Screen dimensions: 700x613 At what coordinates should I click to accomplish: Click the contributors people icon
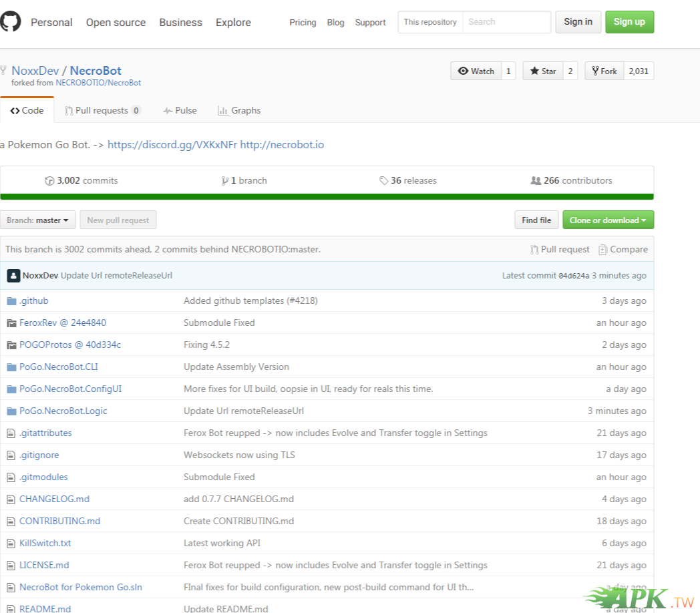[536, 181]
